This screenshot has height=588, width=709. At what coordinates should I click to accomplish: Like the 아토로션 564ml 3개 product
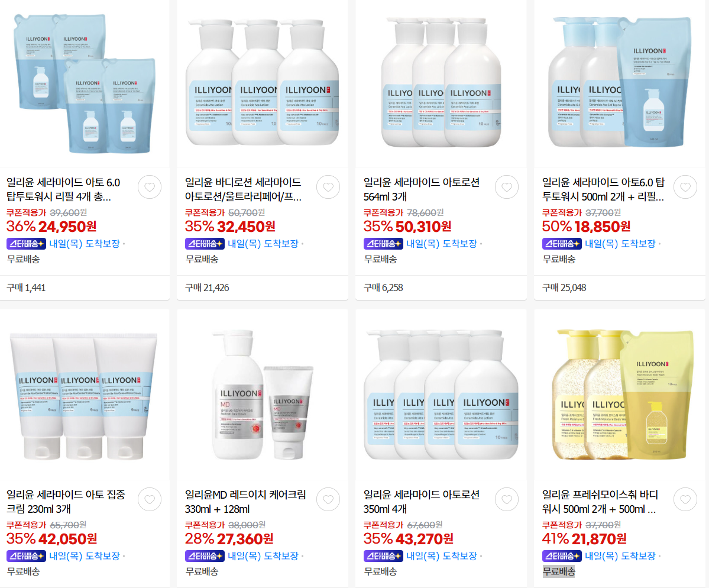point(506,187)
